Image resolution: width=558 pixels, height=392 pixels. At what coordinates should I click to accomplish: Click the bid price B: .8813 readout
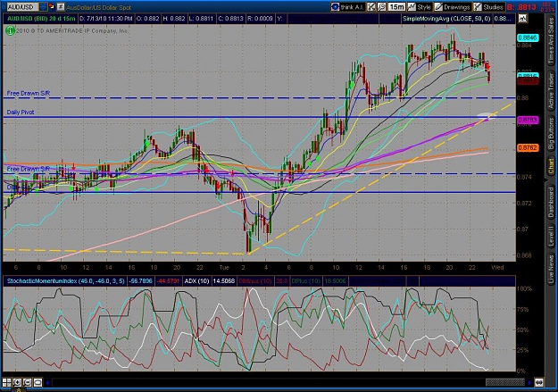coord(522,7)
